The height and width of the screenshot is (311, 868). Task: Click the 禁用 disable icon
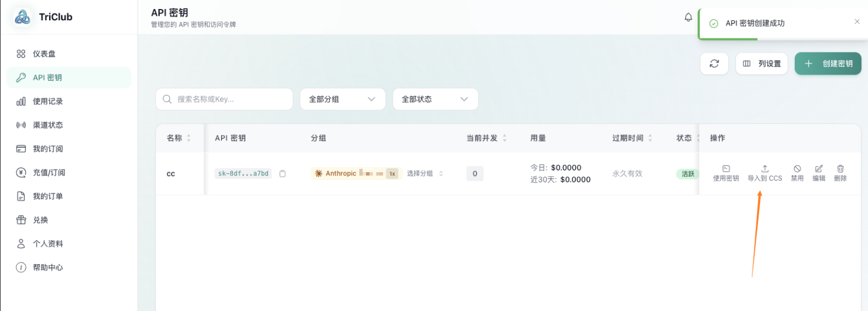coord(797,169)
